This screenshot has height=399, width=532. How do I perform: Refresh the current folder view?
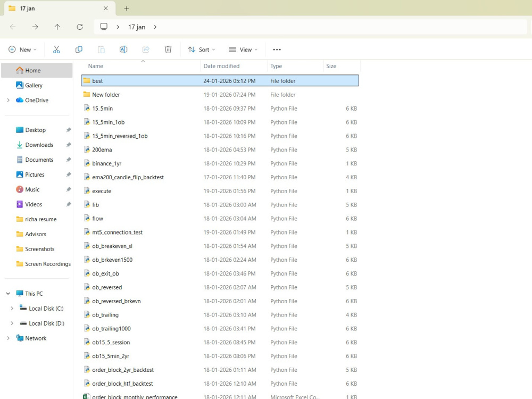(x=80, y=27)
